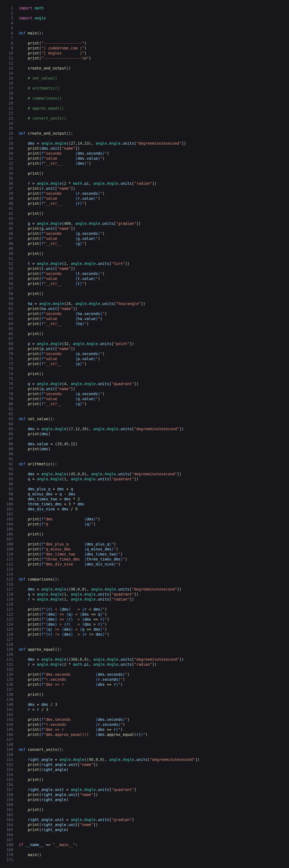Click the print line with '{dms_plus_q}'

click(72, 544)
